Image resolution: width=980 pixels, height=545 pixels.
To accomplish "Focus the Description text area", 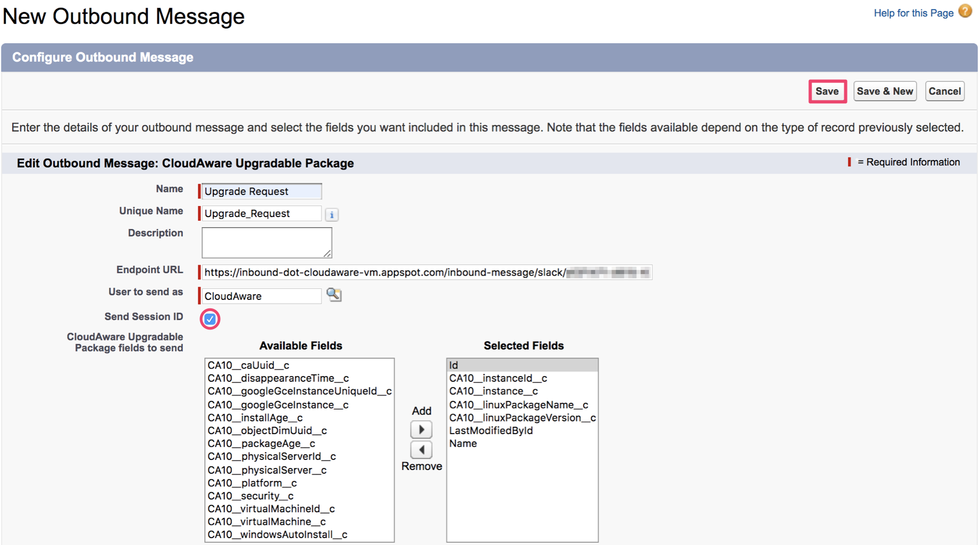I will [x=266, y=242].
